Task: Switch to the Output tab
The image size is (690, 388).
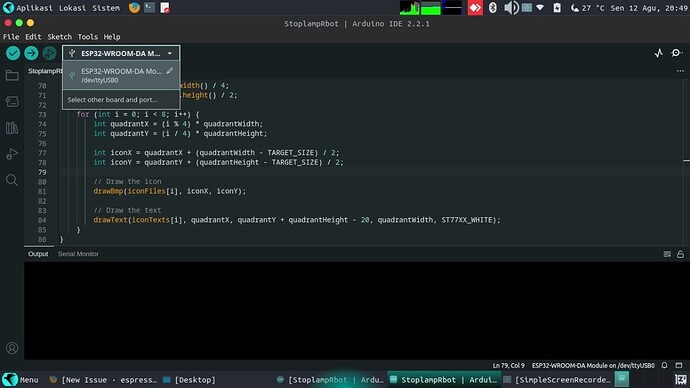Action: (38, 254)
